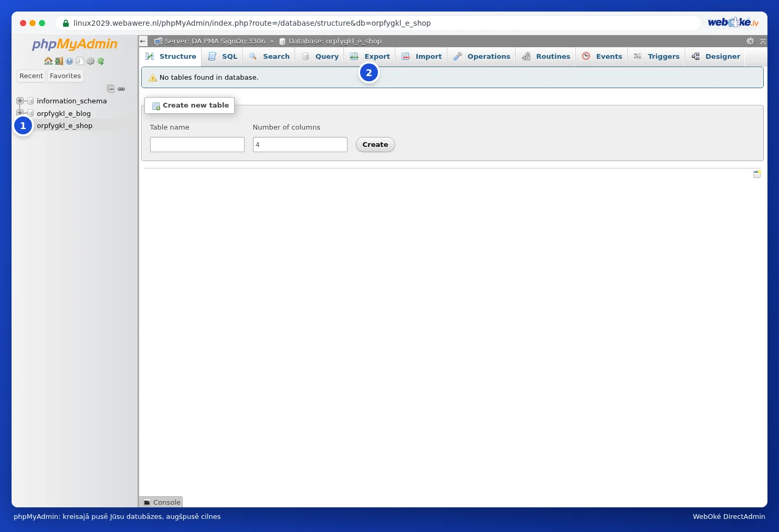779x532 pixels.
Task: Collapse all databases in navigation tree
Action: [x=111, y=89]
